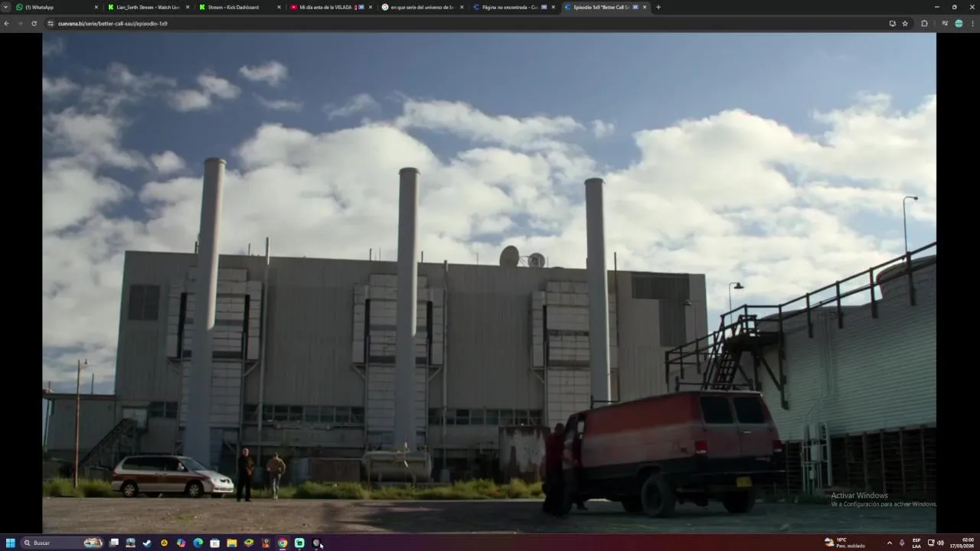Open the weather widget showing 16°C
The width and height of the screenshot is (980, 551).
(844, 543)
